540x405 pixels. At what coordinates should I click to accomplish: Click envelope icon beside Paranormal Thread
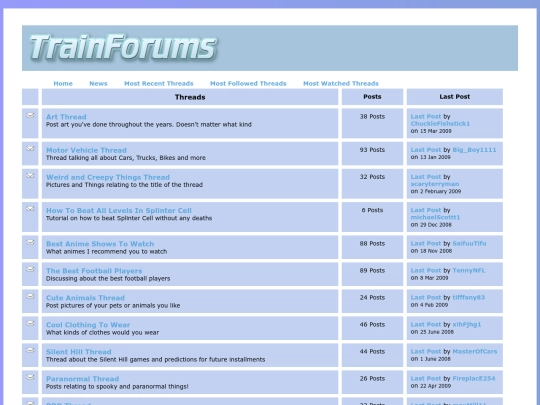[30, 377]
